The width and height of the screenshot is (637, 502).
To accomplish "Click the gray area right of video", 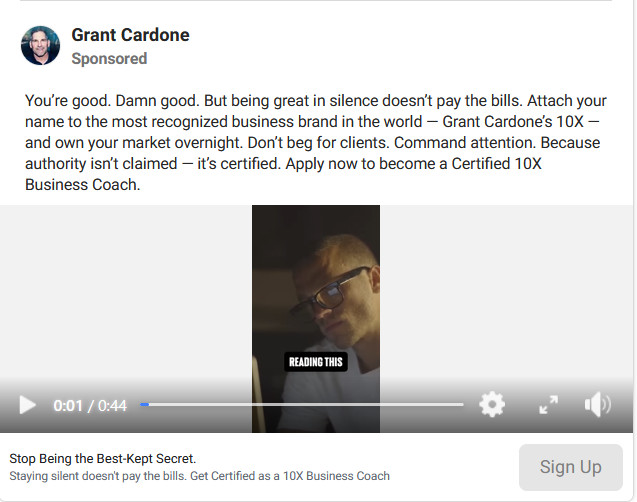I will point(505,300).
